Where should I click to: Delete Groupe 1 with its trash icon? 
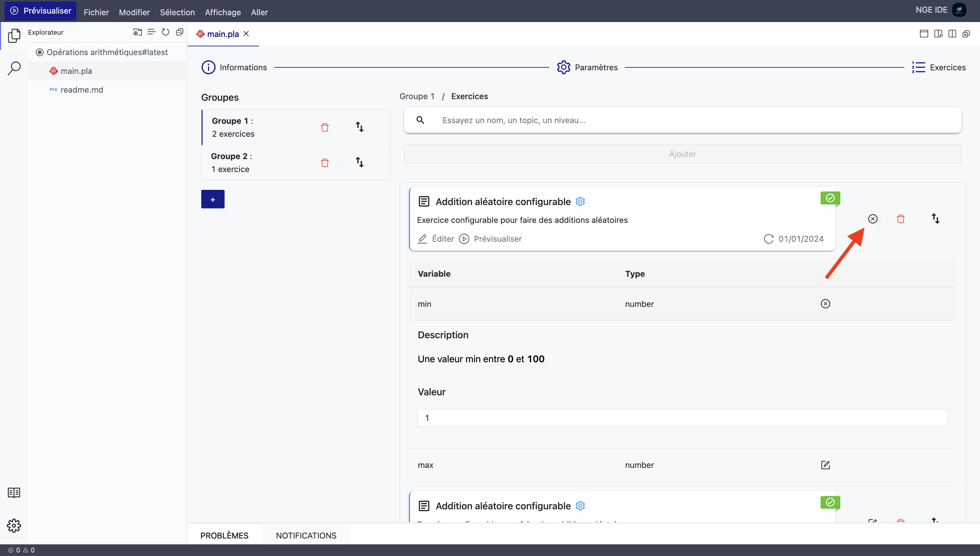(325, 128)
